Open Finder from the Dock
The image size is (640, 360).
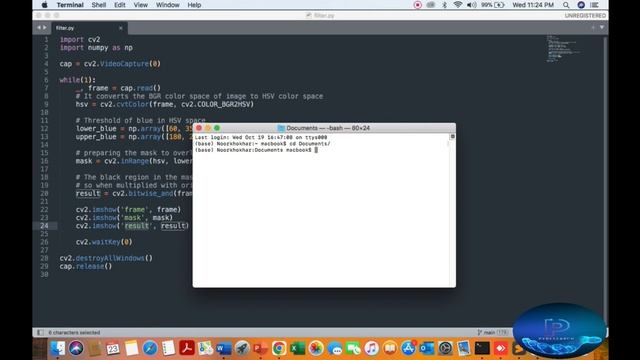click(x=58, y=348)
